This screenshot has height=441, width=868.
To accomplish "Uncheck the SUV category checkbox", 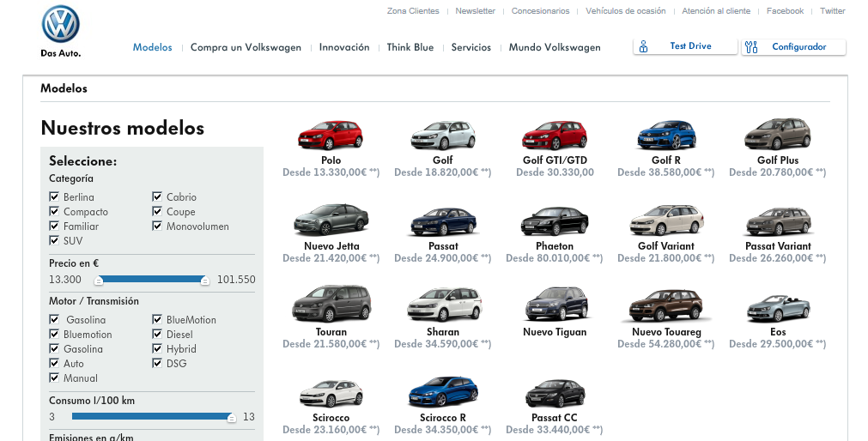I will (x=54, y=240).
